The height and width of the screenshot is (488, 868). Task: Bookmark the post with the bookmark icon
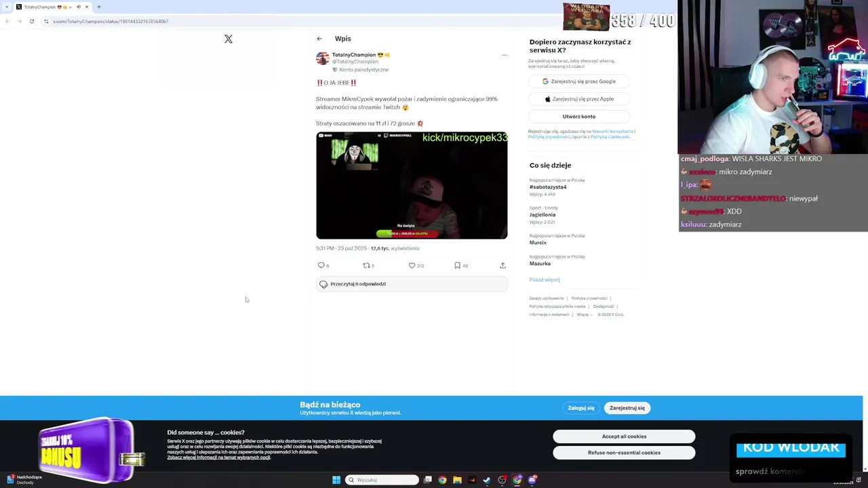point(457,266)
